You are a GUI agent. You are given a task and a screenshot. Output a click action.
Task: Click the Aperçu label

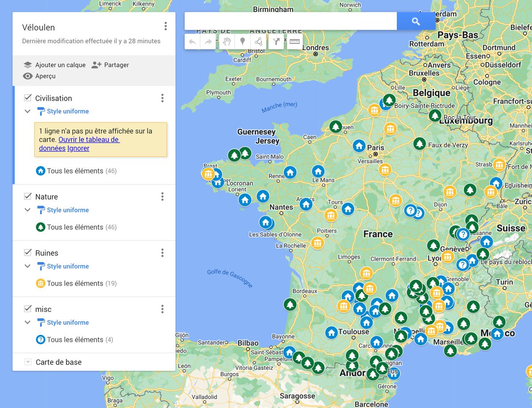(x=46, y=76)
